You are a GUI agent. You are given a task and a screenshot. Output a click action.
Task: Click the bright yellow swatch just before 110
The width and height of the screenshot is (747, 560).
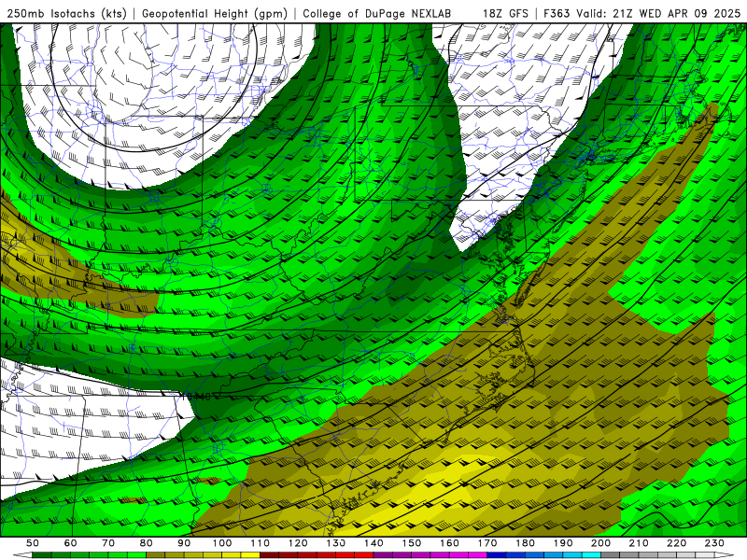point(250,554)
